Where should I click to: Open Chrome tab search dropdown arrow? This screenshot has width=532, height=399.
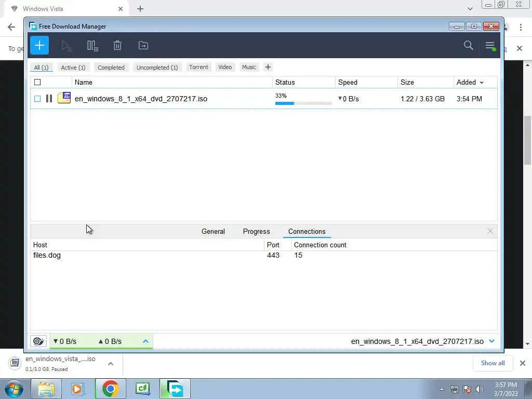(470, 8)
